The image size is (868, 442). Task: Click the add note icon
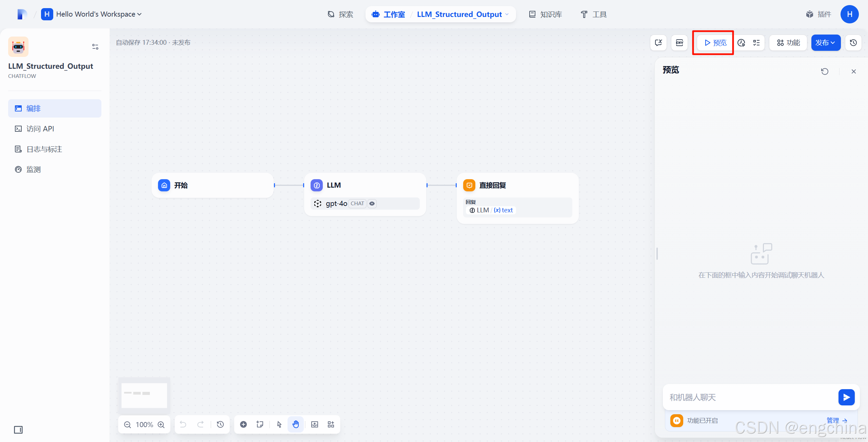click(x=260, y=424)
